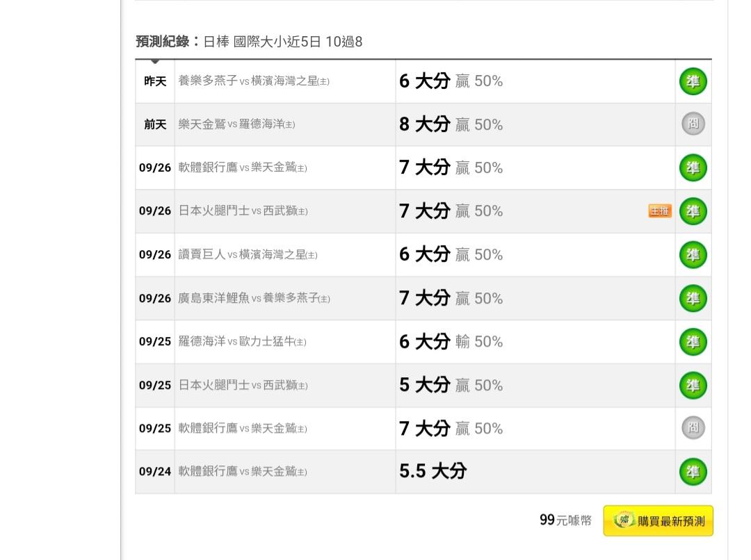
Task: Click green 準 badge on 羅德海洋 vs 歐力士猛牛 row
Action: coord(693,342)
